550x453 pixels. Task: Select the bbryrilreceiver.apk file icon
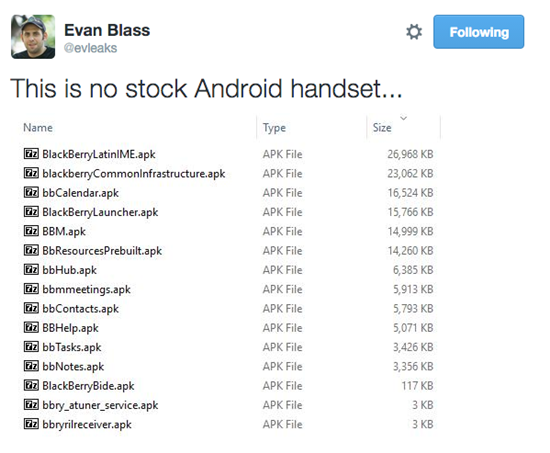(x=31, y=424)
